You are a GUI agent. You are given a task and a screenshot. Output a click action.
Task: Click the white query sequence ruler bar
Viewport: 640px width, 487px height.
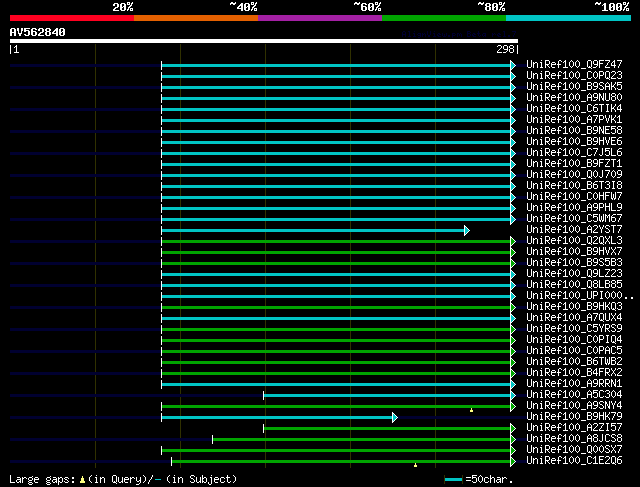pyautogui.click(x=263, y=42)
